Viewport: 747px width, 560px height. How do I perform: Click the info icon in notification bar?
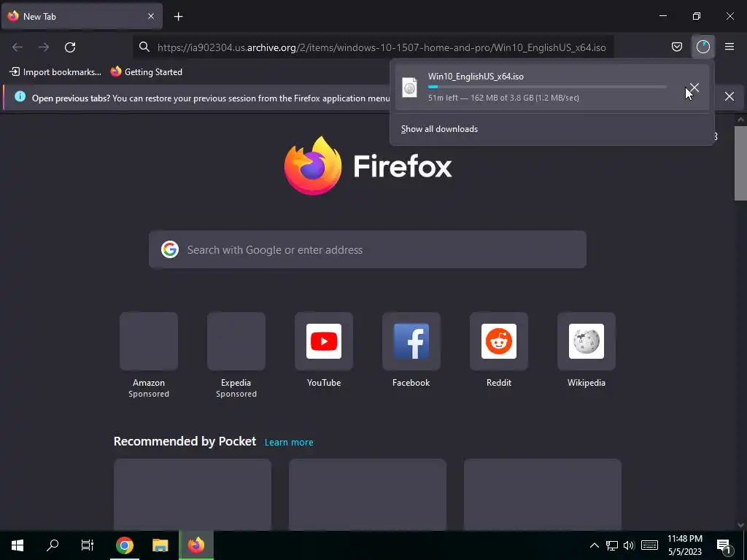pyautogui.click(x=20, y=97)
